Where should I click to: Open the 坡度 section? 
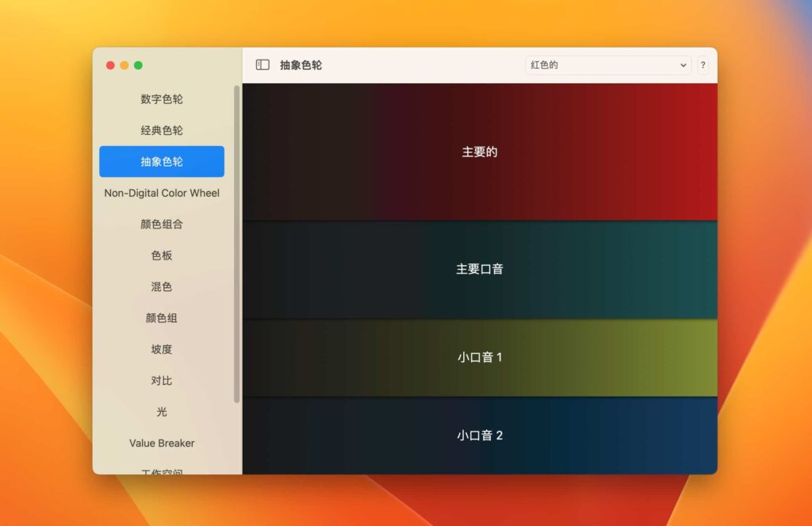coord(161,349)
